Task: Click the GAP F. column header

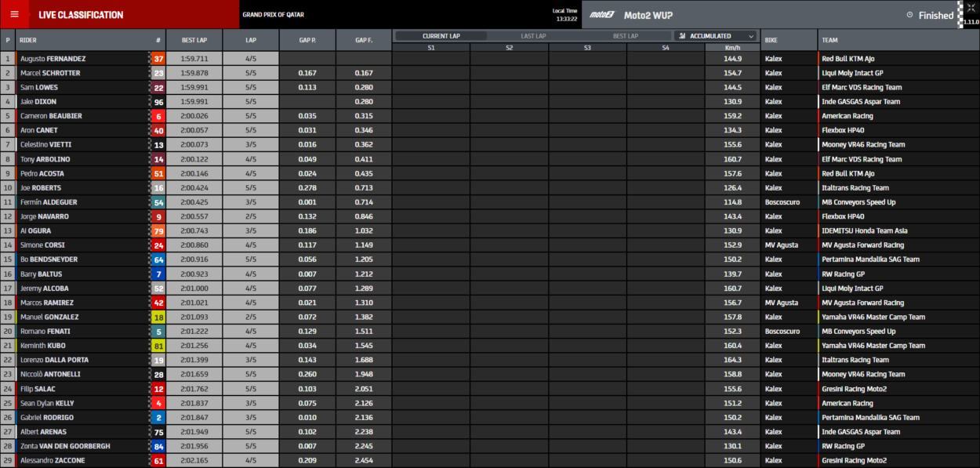Action: pos(364,40)
